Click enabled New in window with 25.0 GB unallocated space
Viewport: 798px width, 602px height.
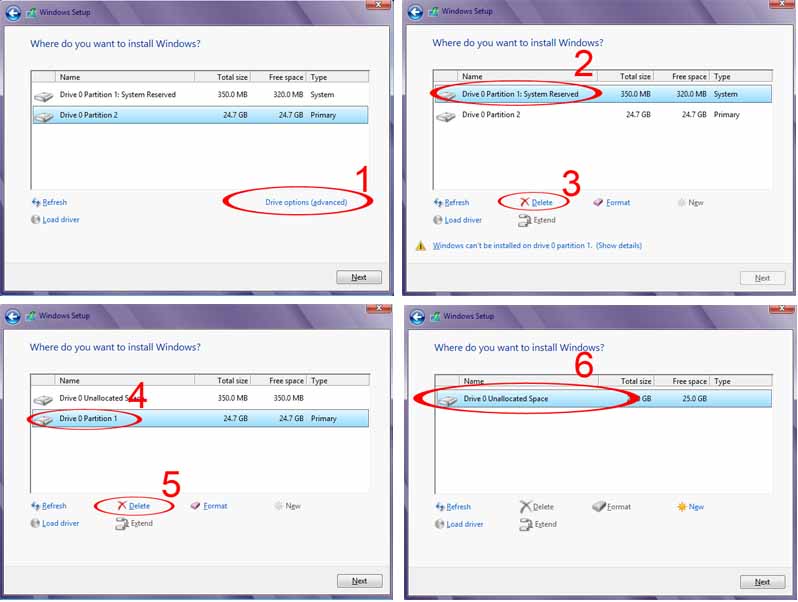(691, 507)
